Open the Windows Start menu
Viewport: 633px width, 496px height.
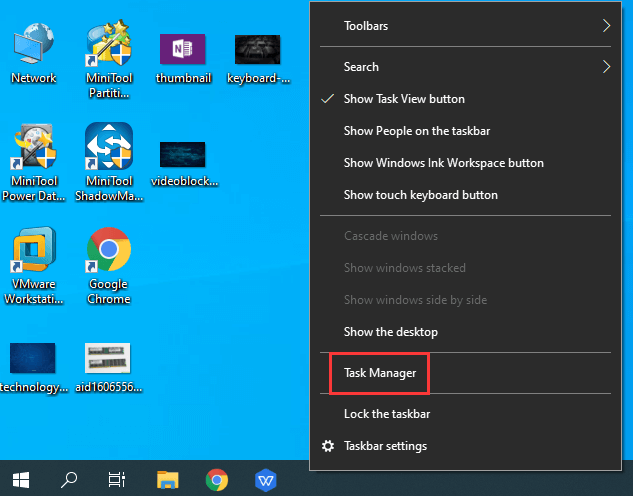[x=21, y=480]
